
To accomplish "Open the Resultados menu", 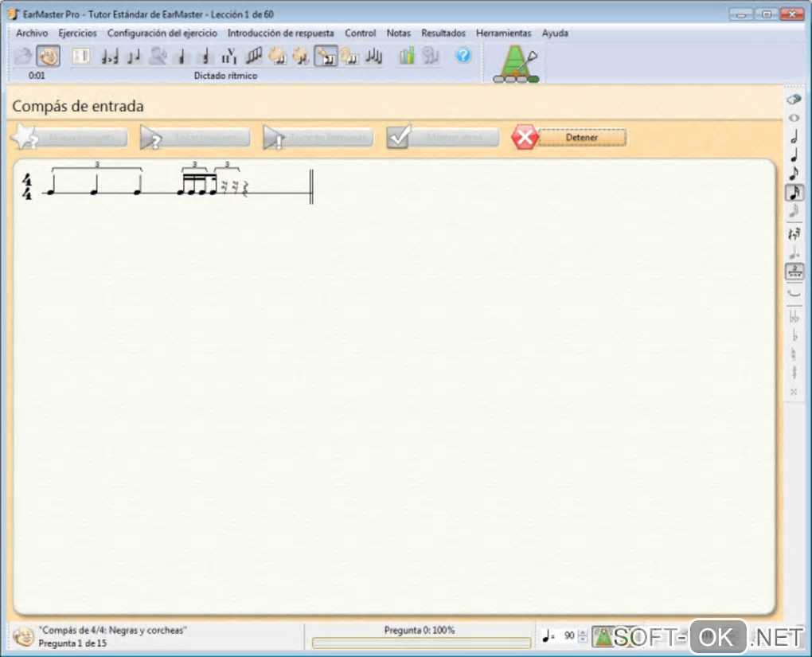I will coord(443,33).
